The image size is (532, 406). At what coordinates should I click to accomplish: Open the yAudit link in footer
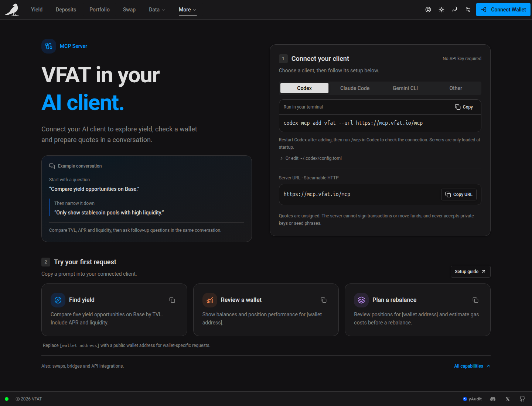coord(472,399)
